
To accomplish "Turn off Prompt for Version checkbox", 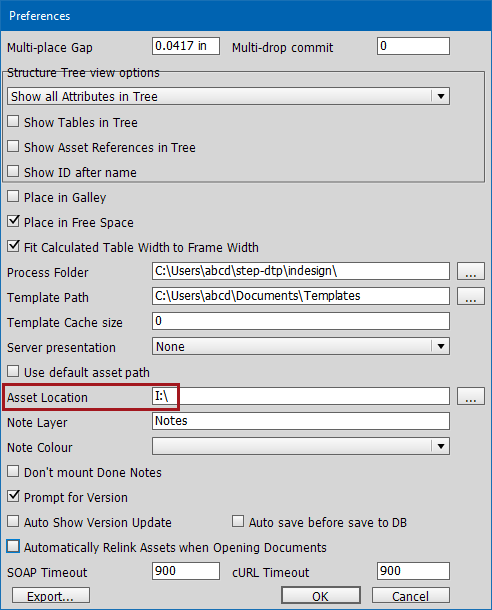I will pyautogui.click(x=13, y=496).
